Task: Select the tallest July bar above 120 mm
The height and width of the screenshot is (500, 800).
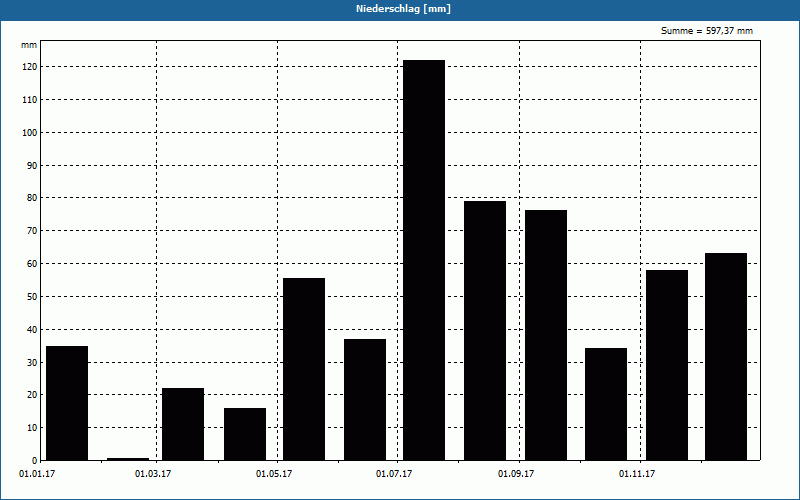Action: point(424,260)
